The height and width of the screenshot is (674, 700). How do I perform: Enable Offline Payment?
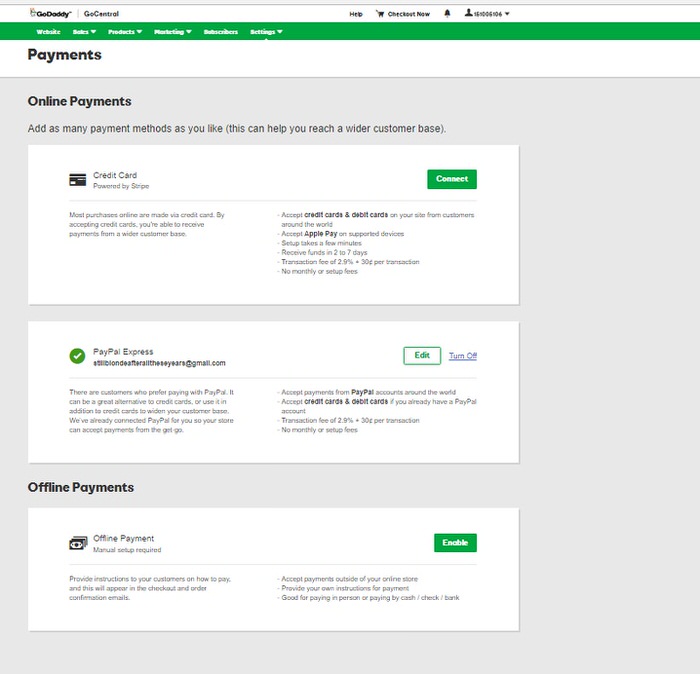tap(455, 543)
